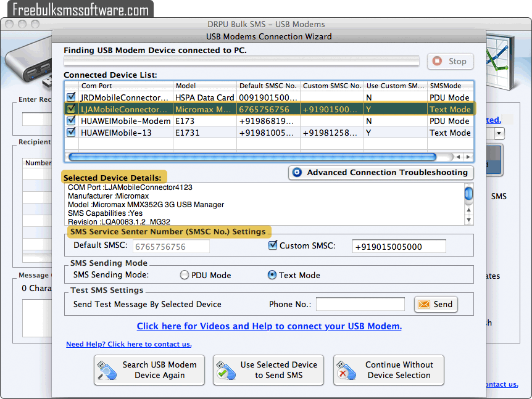Uncheck the JRDMobileConnector device checkbox
Screen dimensions: 532x399
71,97
